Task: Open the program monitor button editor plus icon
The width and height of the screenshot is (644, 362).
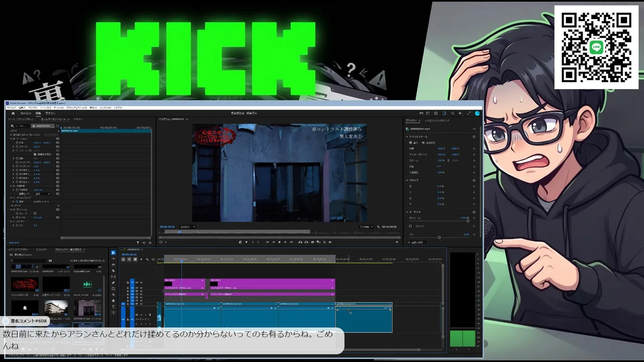Action: (396, 242)
